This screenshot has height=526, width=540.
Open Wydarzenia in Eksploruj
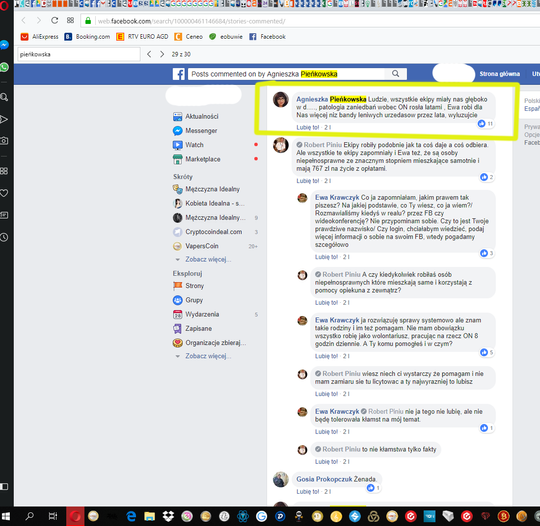(196, 314)
